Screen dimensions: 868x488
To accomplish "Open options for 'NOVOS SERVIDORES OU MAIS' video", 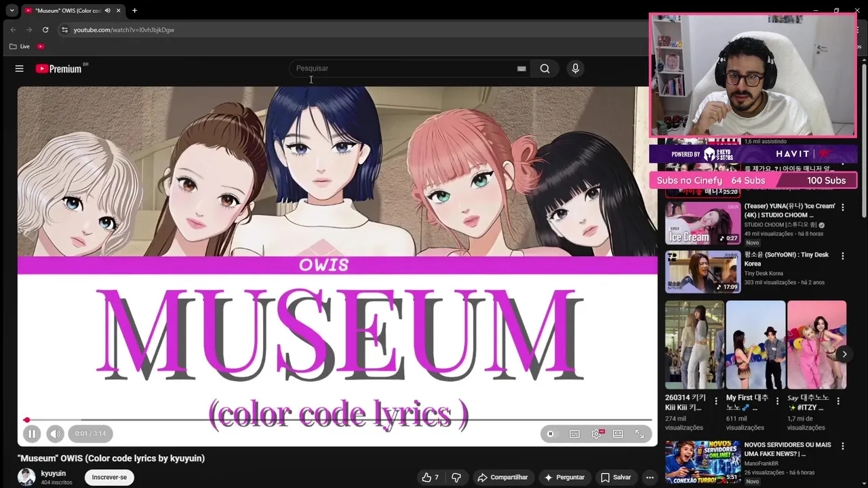I will click(x=843, y=446).
